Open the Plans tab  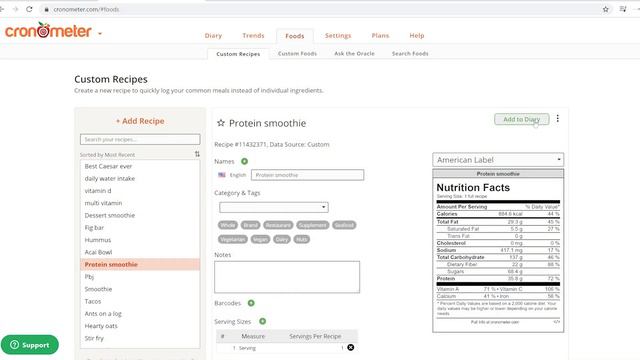point(380,36)
